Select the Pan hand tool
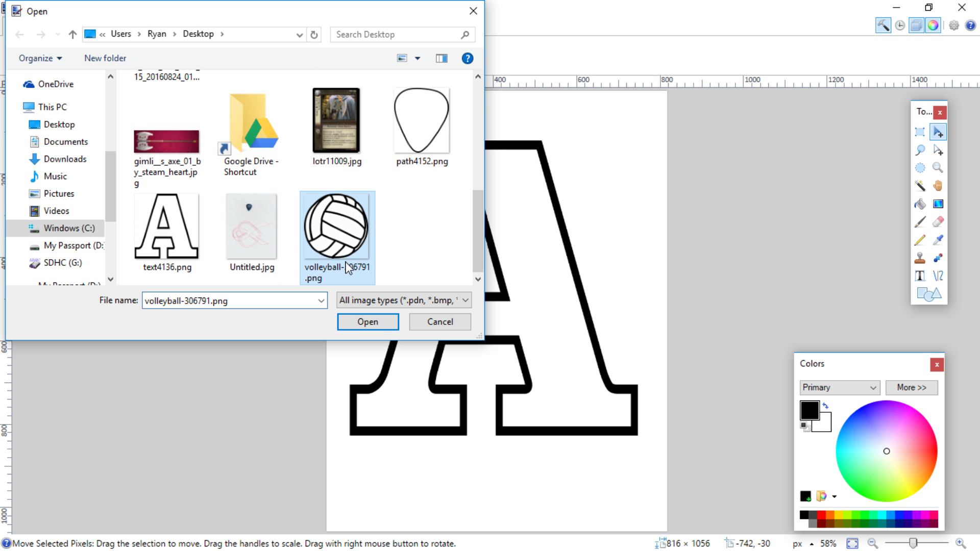The image size is (980, 551). tap(938, 186)
